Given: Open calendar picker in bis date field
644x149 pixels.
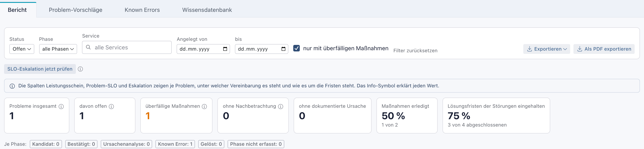Looking at the screenshot, I should pyautogui.click(x=283, y=49).
